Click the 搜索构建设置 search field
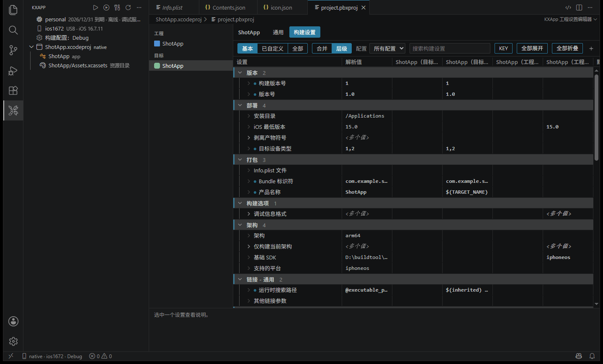The width and height of the screenshot is (603, 364). coord(450,49)
